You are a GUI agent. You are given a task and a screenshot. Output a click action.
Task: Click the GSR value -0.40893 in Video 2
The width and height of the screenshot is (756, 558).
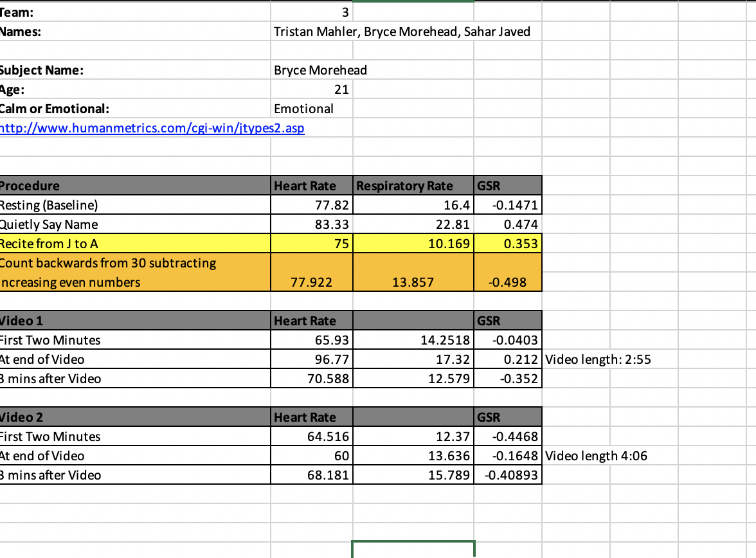click(508, 475)
